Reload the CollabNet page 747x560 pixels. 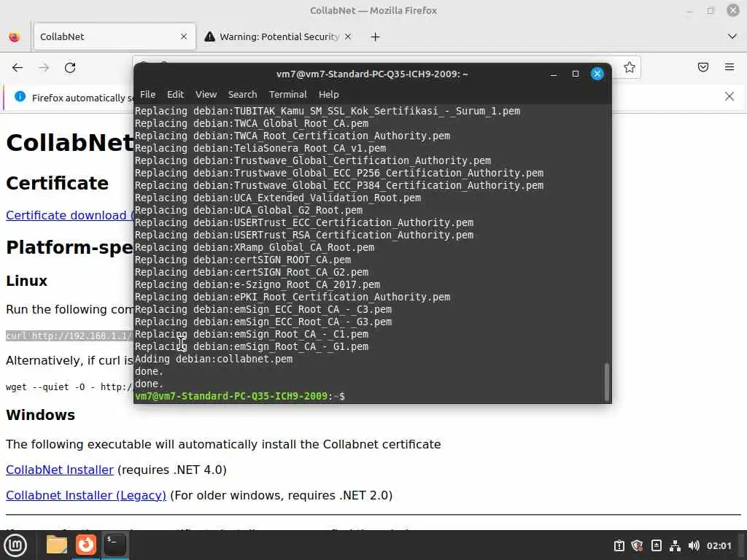pyautogui.click(x=70, y=68)
